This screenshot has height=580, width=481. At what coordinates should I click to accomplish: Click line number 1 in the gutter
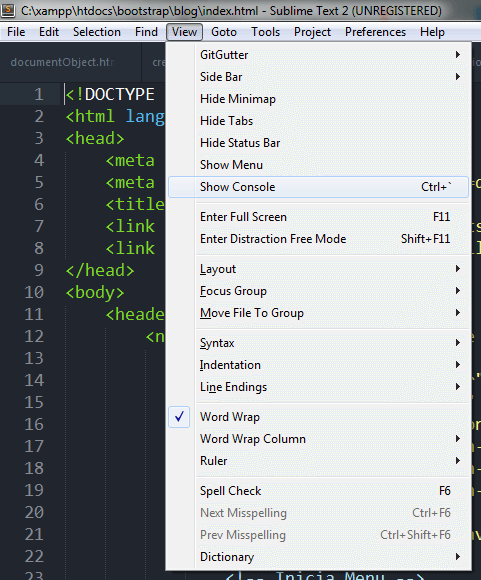click(x=39, y=94)
